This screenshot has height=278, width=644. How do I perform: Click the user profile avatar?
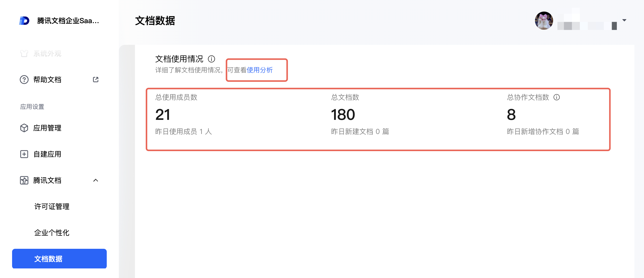click(544, 21)
